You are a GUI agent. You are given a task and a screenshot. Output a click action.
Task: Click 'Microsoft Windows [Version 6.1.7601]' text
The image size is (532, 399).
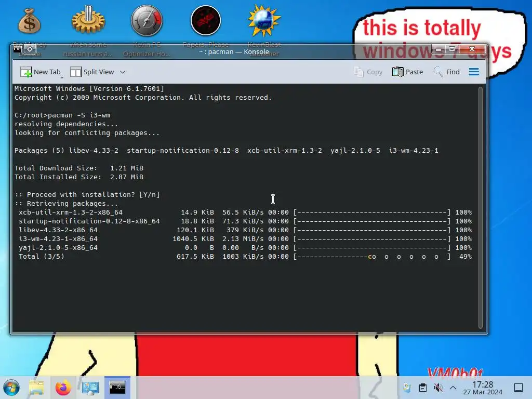click(x=89, y=88)
